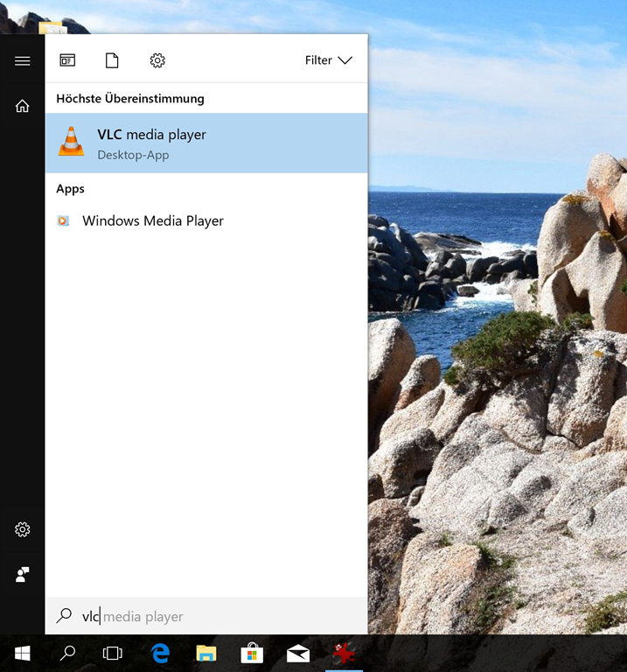The height and width of the screenshot is (672, 627).
Task: Open File Explorer from taskbar
Action: pos(206,654)
